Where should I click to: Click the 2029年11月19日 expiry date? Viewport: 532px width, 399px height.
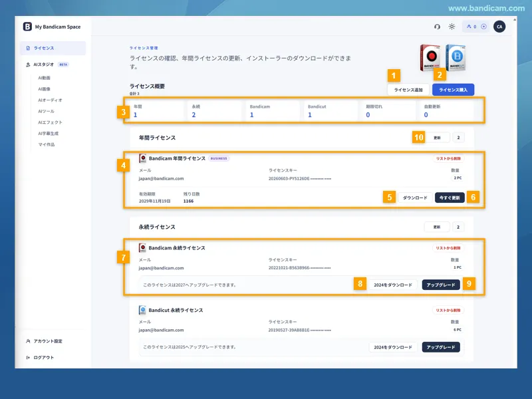(x=155, y=201)
